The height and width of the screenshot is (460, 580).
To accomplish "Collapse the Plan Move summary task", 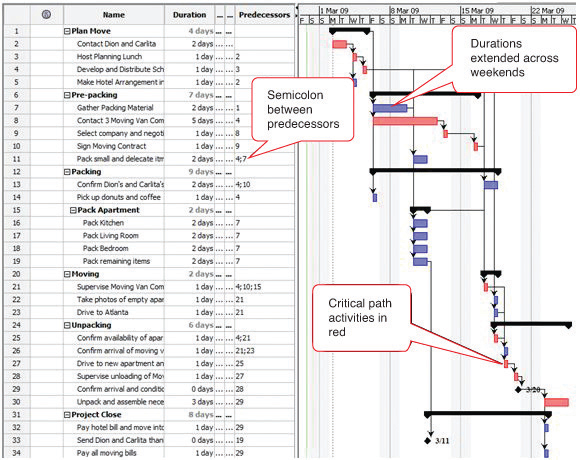I will 67,31.
